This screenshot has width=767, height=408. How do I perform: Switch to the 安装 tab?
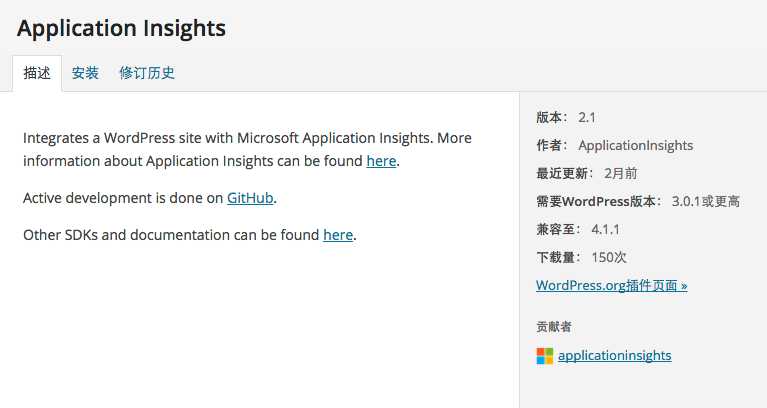(x=85, y=73)
